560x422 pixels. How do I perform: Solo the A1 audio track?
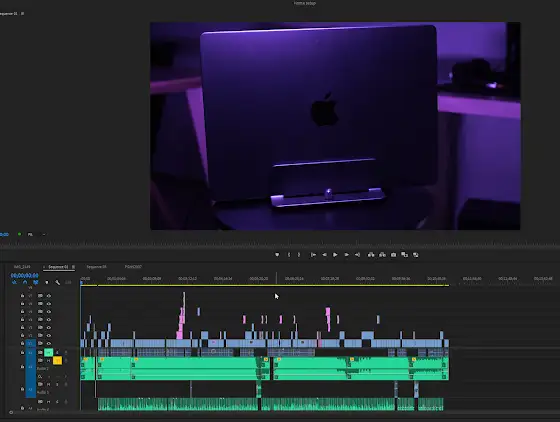pos(57,352)
